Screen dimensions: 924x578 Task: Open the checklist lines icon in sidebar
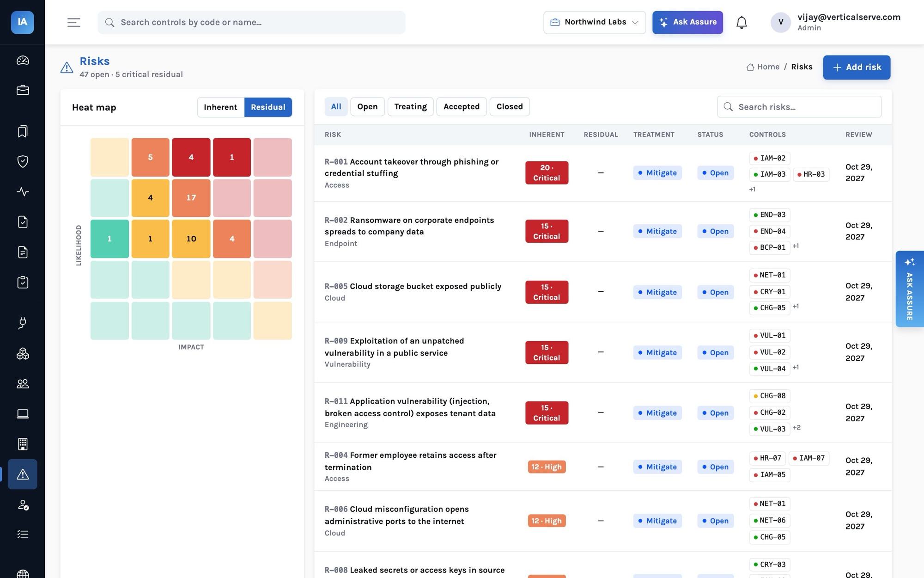pyautogui.click(x=23, y=535)
